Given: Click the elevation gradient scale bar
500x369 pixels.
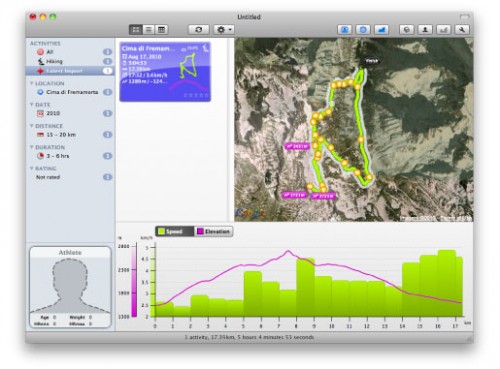Looking at the screenshot, I should tap(134, 280).
